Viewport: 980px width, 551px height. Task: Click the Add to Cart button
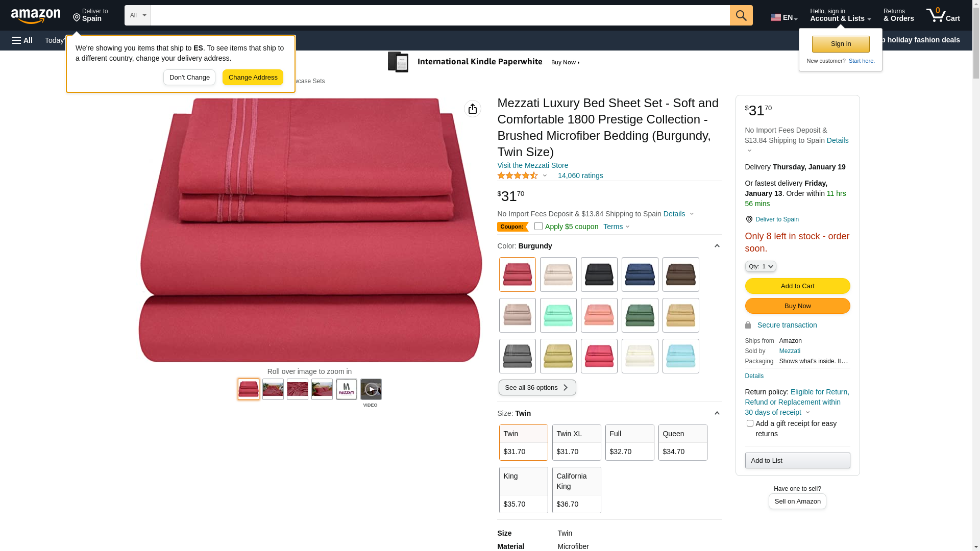tap(797, 286)
